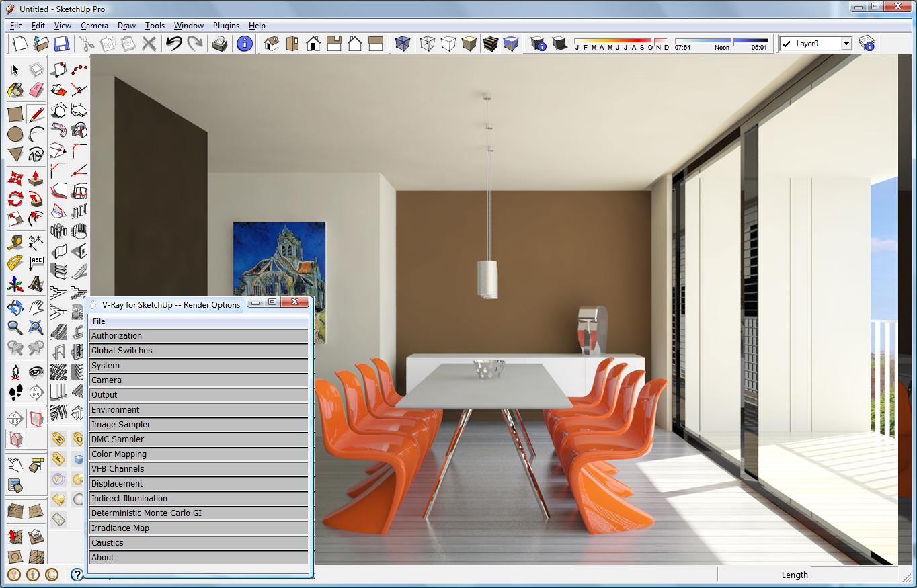Enable Monochrome face style

511,44
